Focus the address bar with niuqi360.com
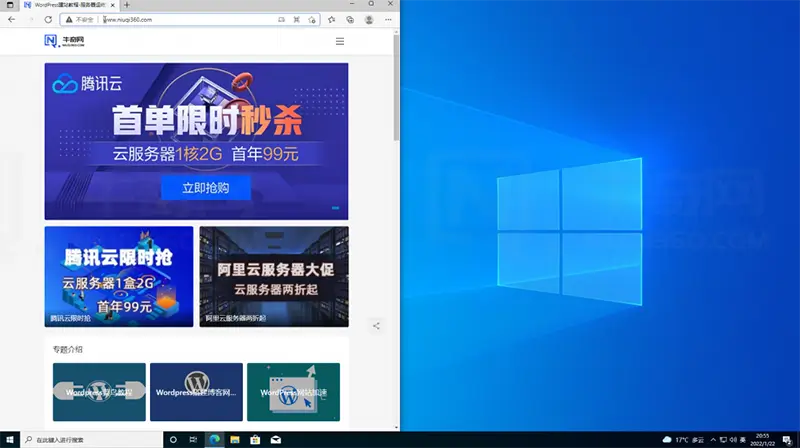The image size is (800, 448). click(x=188, y=19)
